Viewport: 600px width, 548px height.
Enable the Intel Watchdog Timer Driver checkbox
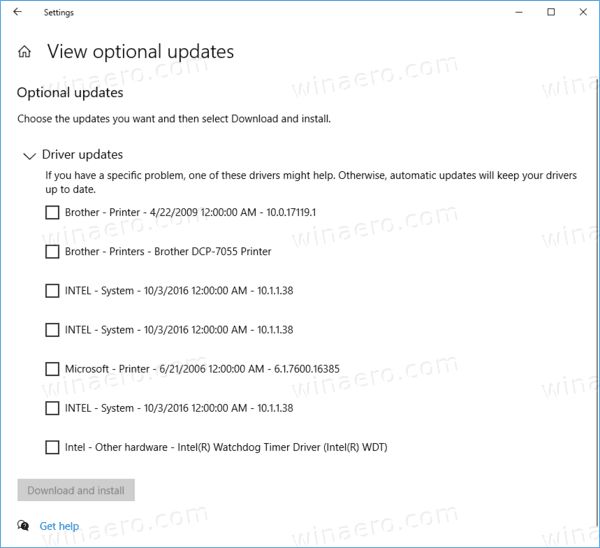coord(52,447)
